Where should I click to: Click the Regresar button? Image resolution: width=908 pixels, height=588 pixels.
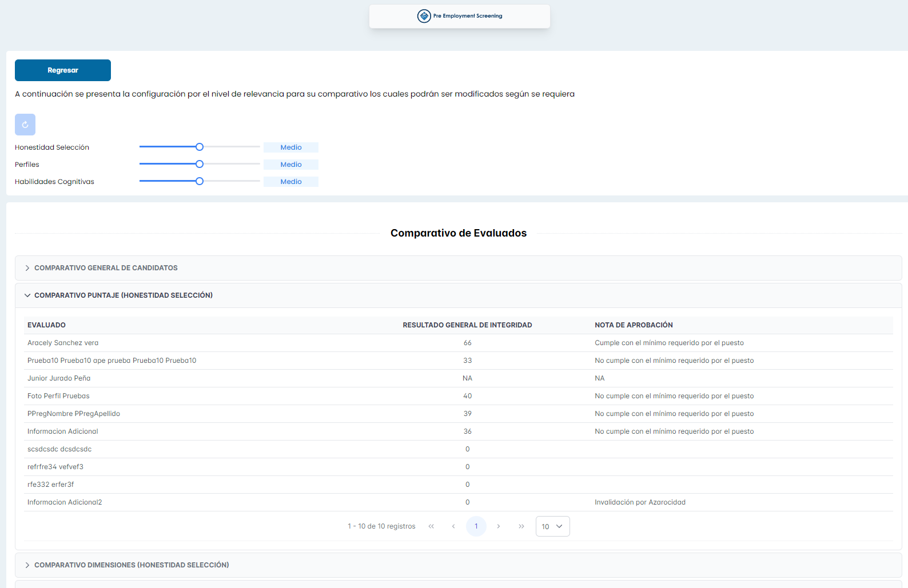[63, 70]
